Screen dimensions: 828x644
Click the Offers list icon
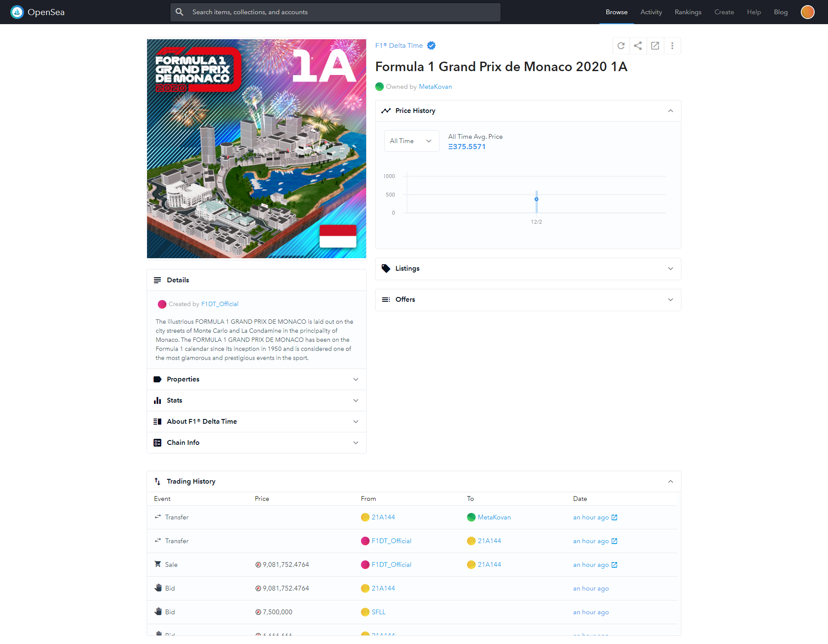pos(386,300)
